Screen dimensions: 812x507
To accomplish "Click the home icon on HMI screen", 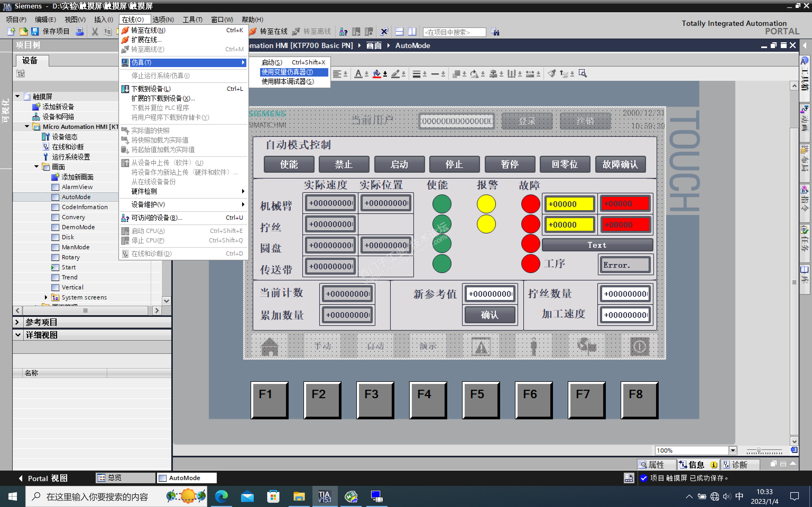I will point(269,346).
